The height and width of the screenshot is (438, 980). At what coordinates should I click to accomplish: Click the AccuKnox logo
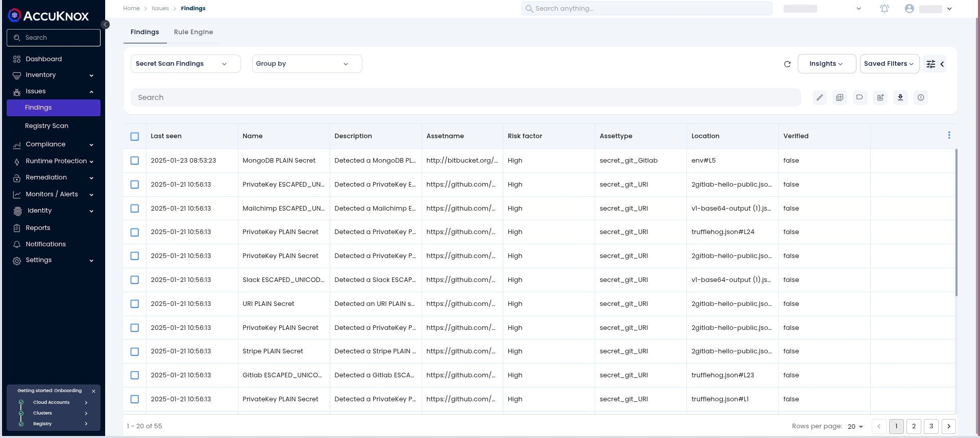(x=48, y=15)
